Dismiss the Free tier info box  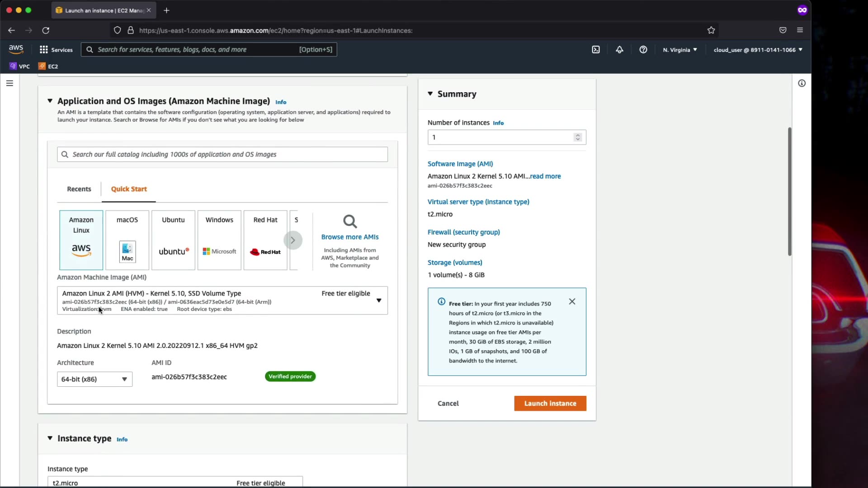(x=572, y=301)
